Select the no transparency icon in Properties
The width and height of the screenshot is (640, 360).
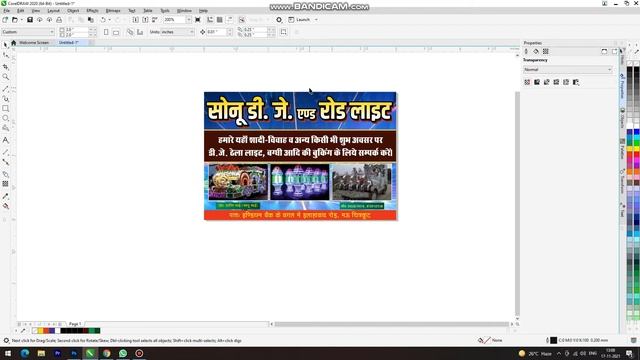tap(527, 82)
